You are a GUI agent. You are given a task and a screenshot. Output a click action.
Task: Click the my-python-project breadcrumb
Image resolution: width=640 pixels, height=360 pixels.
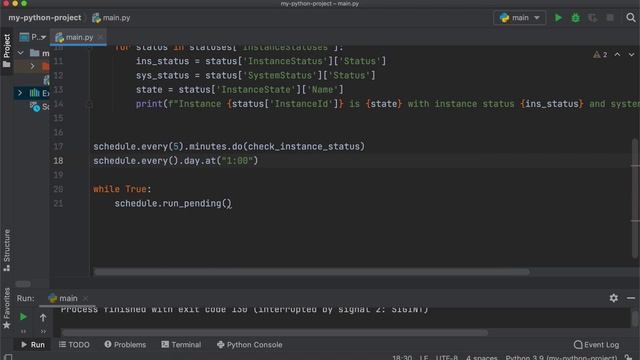tap(45, 18)
